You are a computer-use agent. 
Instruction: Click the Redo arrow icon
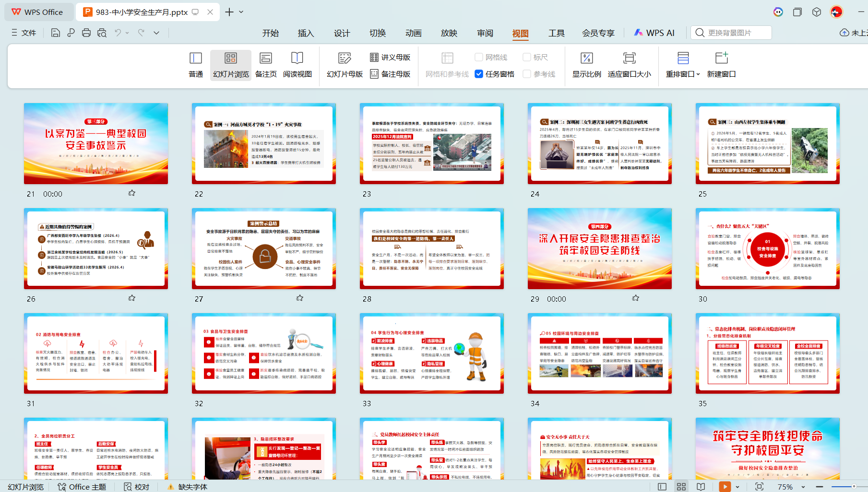tap(141, 33)
